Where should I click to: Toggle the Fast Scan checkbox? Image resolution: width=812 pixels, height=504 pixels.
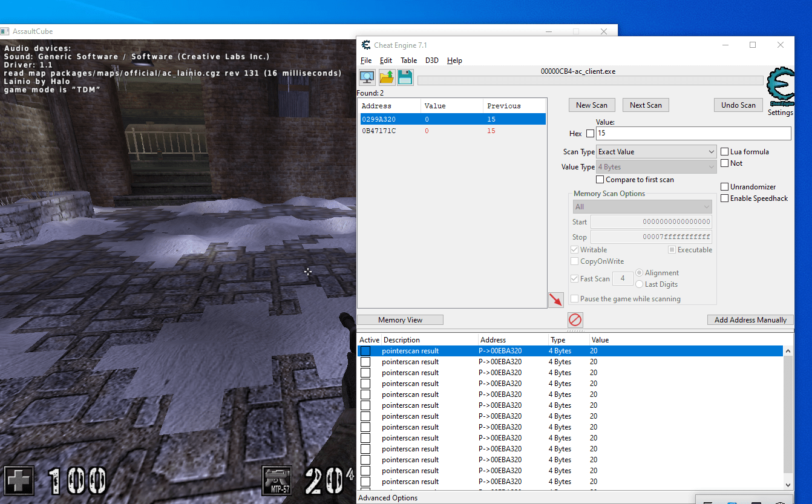(574, 279)
